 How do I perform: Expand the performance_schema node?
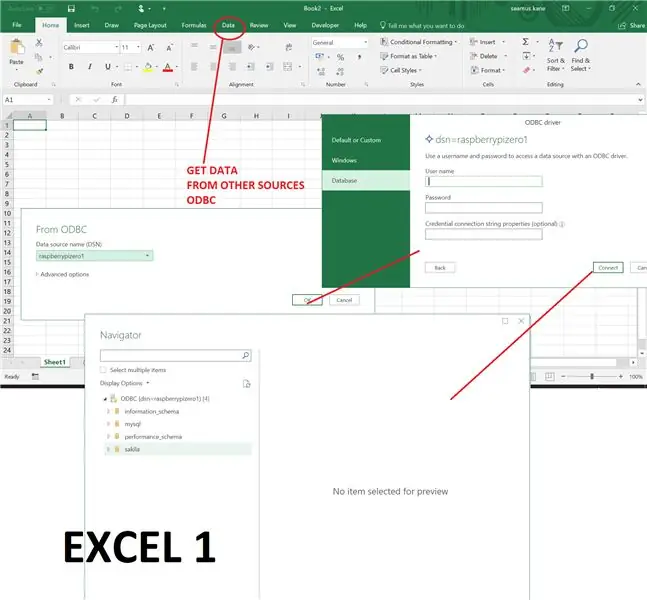click(108, 437)
